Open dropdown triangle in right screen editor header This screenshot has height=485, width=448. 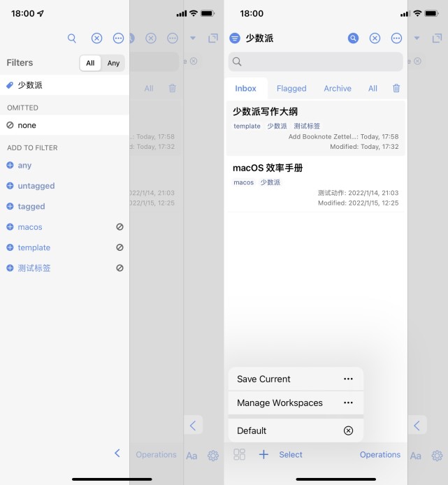(x=417, y=38)
